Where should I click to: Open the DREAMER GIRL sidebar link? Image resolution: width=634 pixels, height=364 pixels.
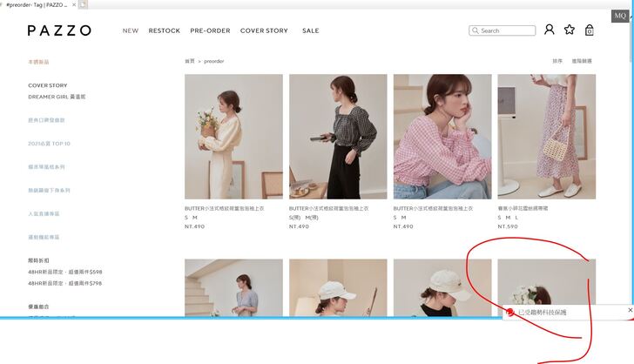click(57, 97)
